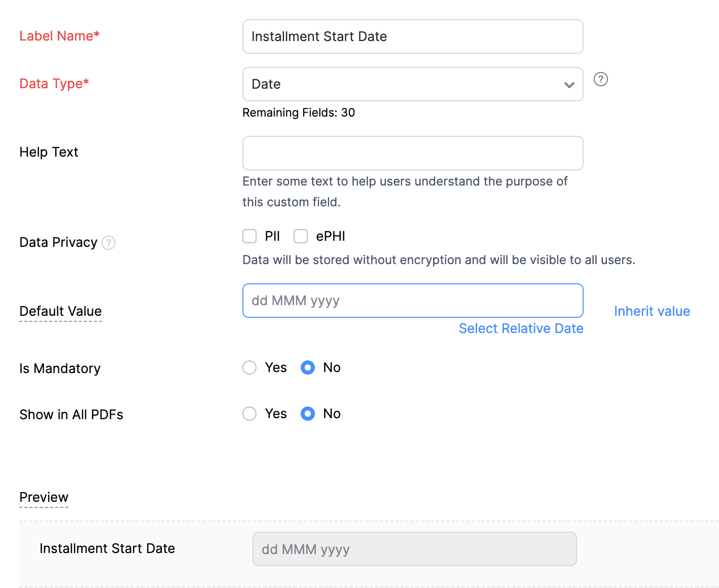Expand the Data Type dropdown chevron

pyautogui.click(x=569, y=85)
